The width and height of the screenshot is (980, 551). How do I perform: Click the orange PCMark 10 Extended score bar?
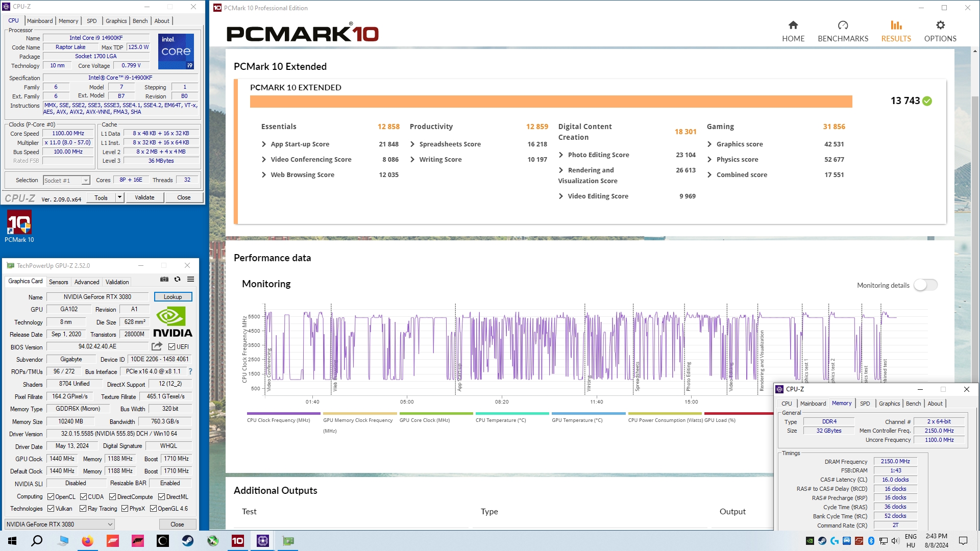(551, 102)
